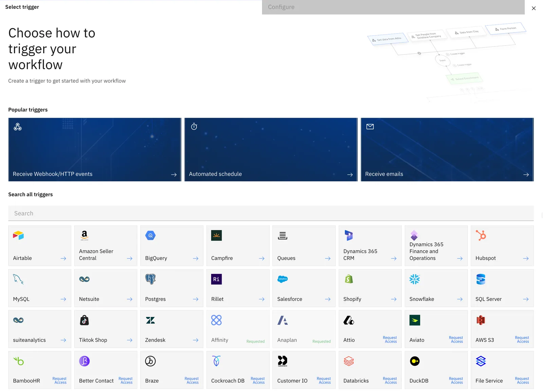Click the Customer IO label
Image resolution: width=543 pixels, height=392 pixels.
pyautogui.click(x=292, y=381)
